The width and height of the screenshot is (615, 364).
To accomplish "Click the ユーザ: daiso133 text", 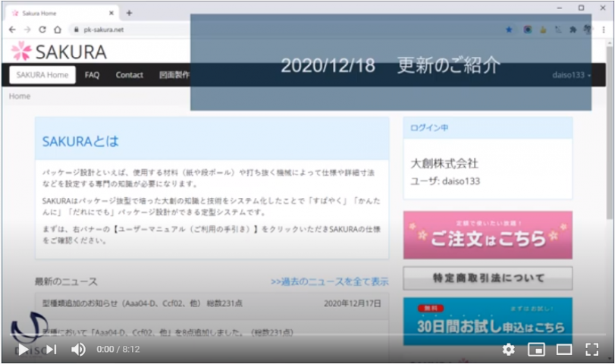I will point(445,181).
